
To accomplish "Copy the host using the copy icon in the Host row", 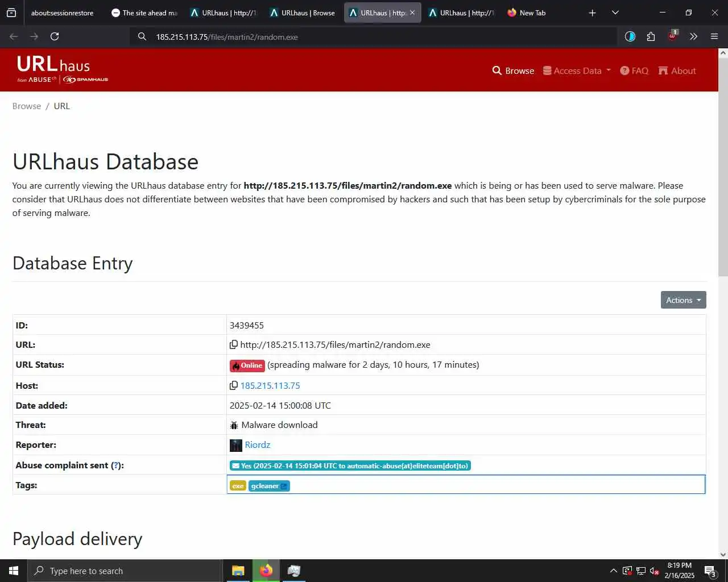I will [x=233, y=385].
